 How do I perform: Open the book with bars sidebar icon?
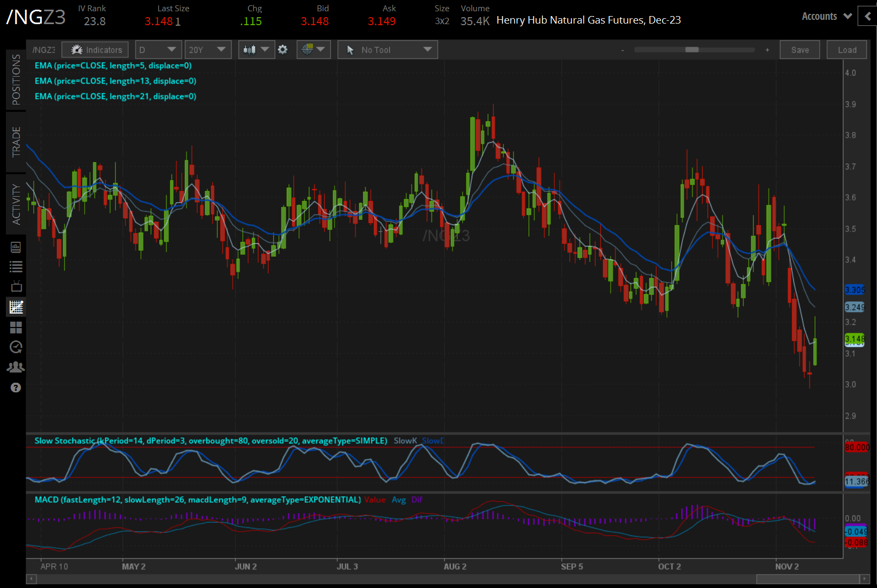16,247
